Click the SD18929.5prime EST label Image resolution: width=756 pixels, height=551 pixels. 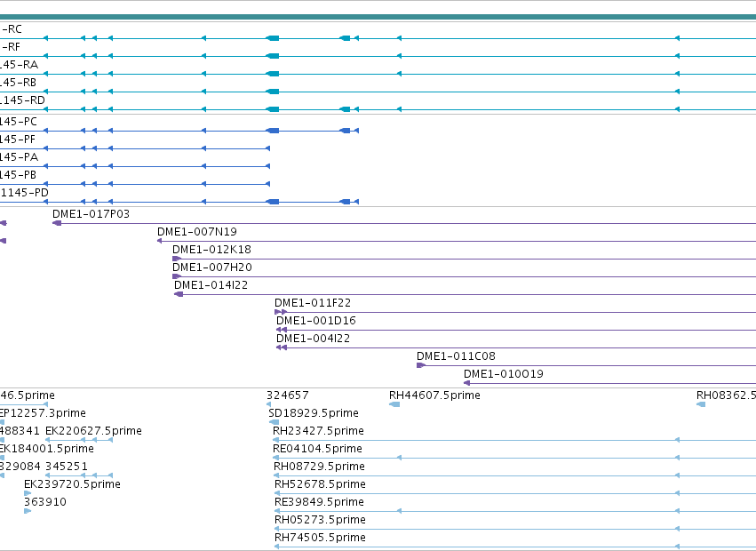pyautogui.click(x=314, y=413)
